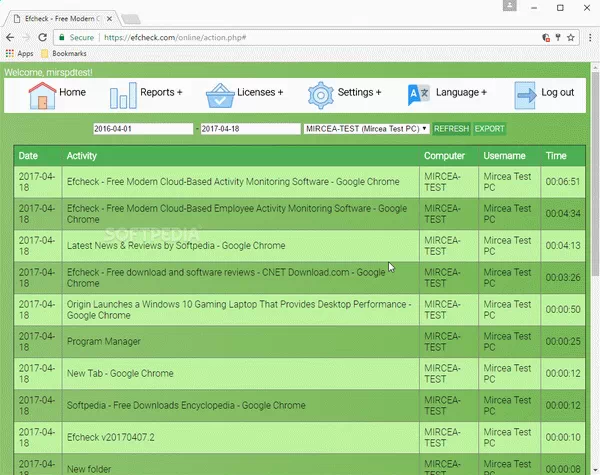Viewport: 600px width, 475px height.
Task: Click the Log out door icon
Action: 525,95
